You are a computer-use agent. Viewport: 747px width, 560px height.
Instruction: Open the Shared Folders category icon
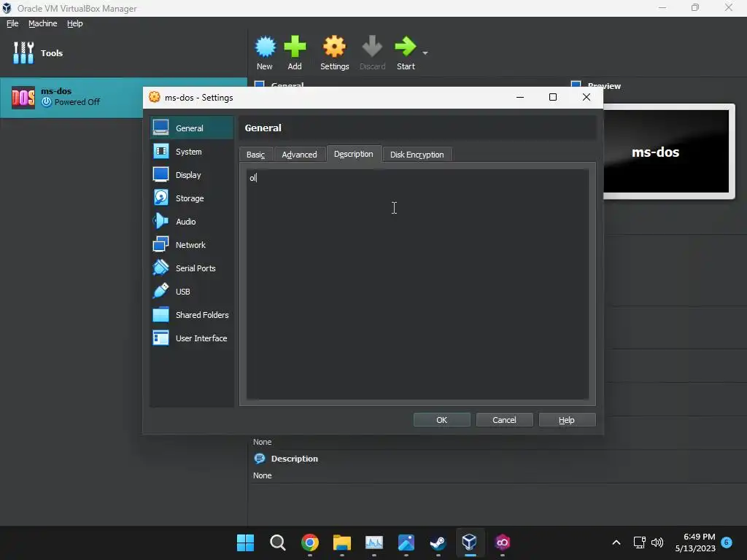(x=160, y=314)
